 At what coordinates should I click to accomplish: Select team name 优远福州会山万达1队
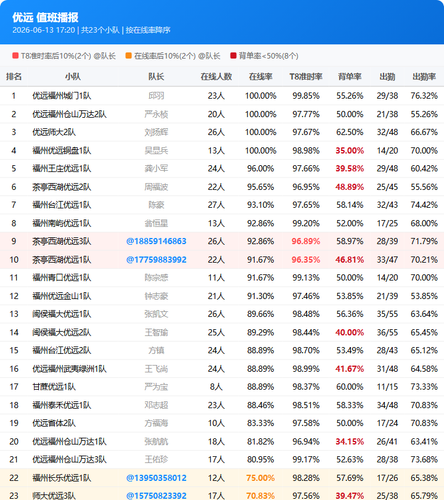(x=69, y=441)
